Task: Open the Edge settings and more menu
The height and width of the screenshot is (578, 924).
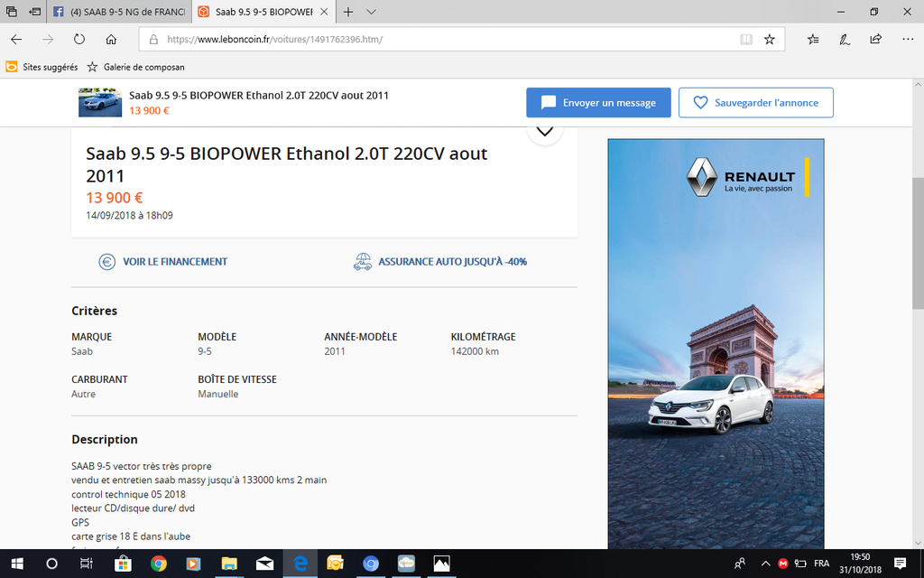Action: coord(908,40)
